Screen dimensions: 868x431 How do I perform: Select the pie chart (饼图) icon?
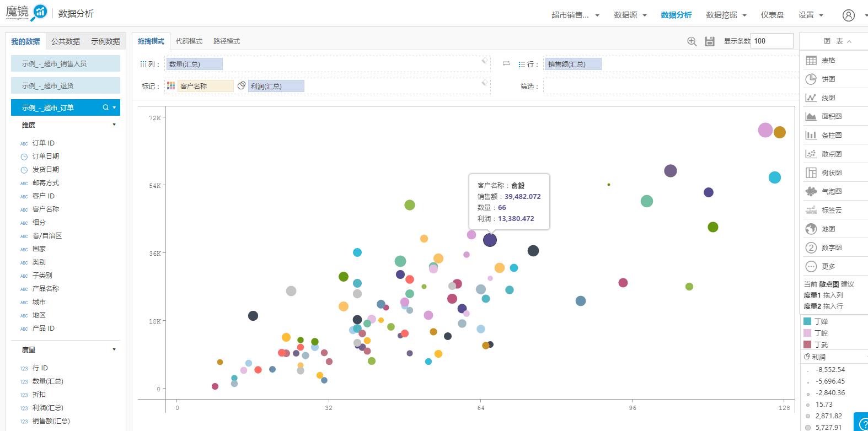point(811,79)
